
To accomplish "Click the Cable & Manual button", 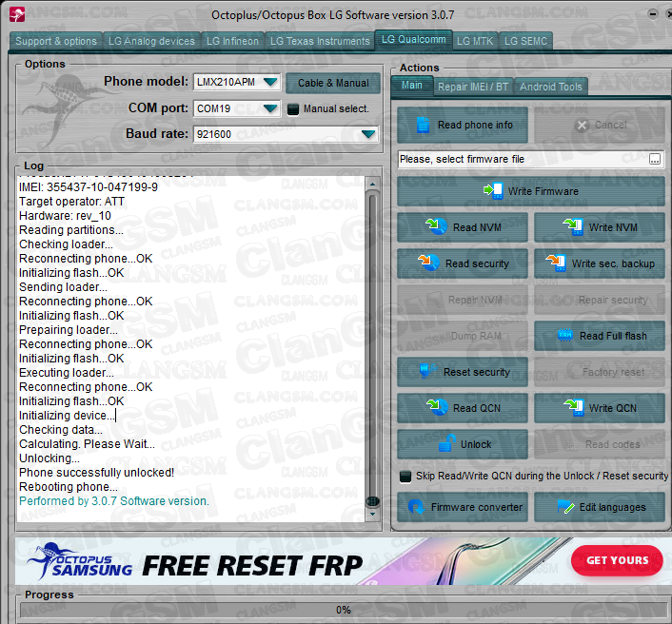I will [x=333, y=83].
